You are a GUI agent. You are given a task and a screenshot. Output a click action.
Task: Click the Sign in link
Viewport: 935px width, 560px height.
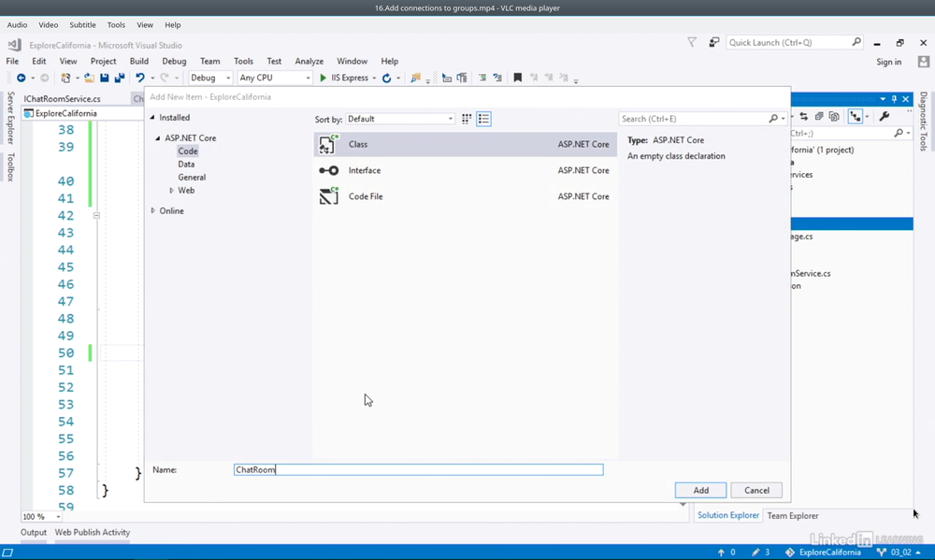[x=888, y=62]
